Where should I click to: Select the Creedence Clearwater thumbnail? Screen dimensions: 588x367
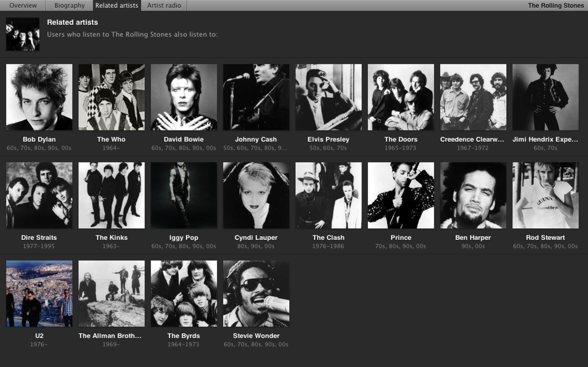pos(473,97)
